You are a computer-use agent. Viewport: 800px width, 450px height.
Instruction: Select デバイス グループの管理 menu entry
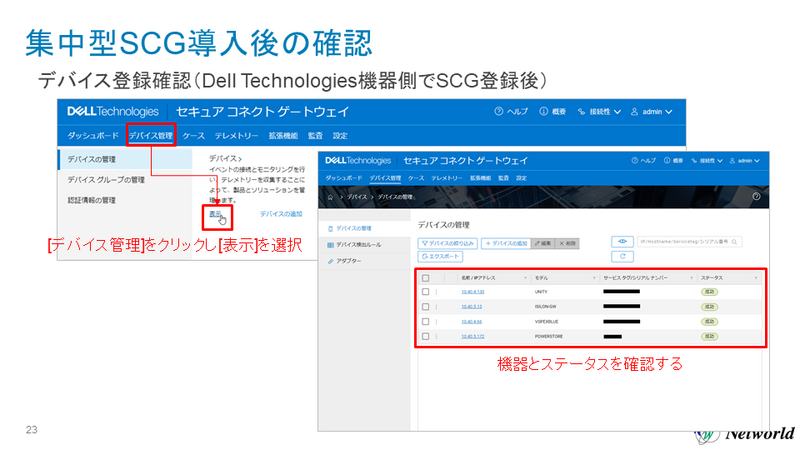point(106,180)
